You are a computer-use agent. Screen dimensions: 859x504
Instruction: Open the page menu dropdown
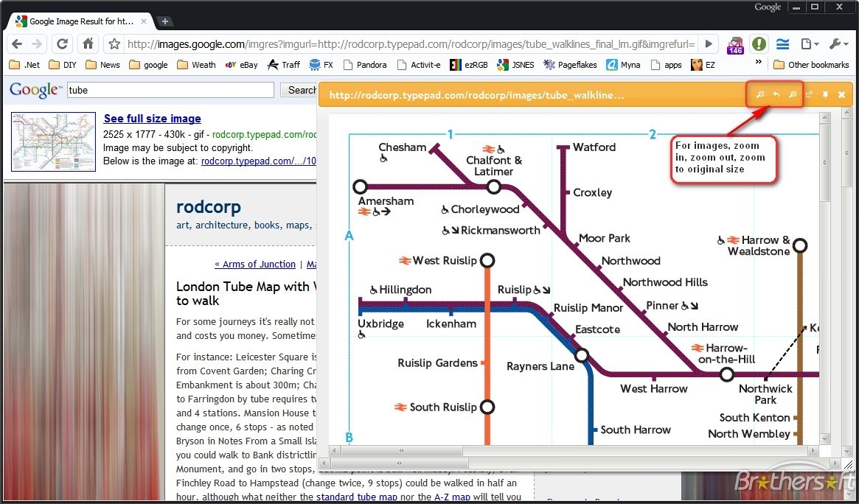click(810, 44)
